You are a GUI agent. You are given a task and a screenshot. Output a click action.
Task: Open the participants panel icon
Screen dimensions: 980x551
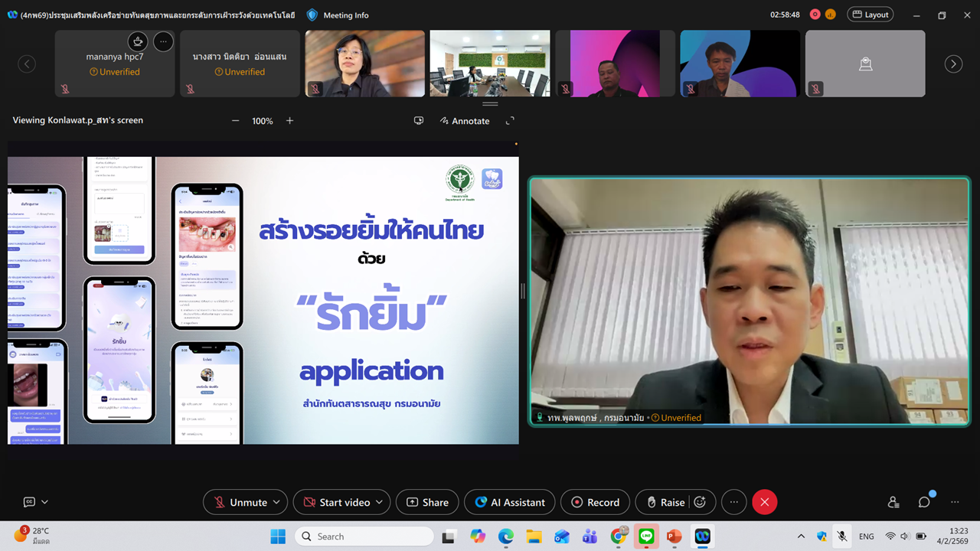tap(893, 502)
